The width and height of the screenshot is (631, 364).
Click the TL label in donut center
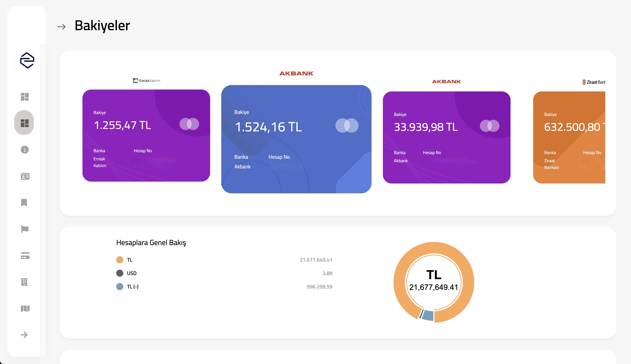[x=434, y=275]
